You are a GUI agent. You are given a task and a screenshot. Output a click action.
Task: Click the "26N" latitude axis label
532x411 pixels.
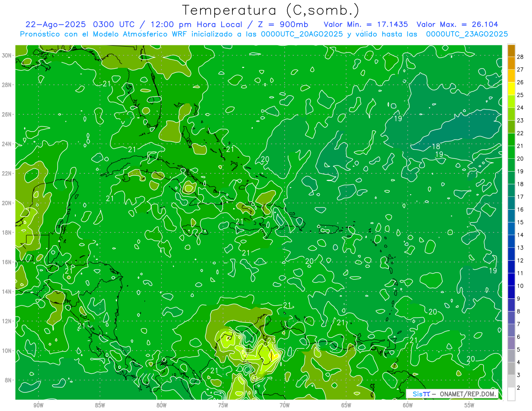[x=8, y=114]
